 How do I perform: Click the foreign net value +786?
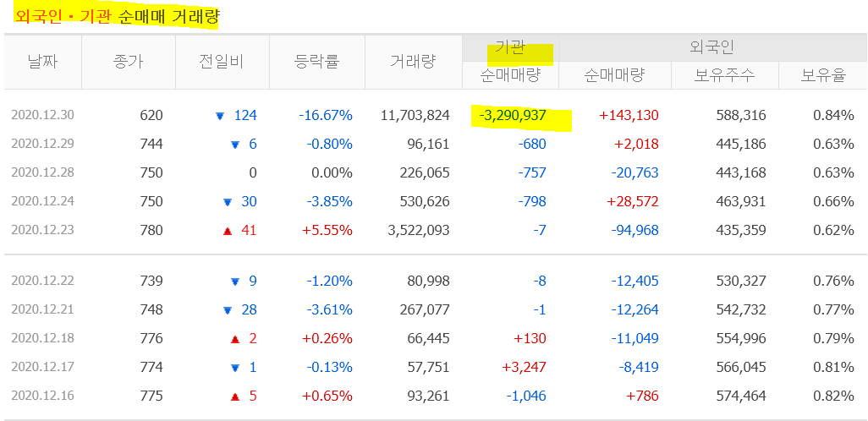643,396
